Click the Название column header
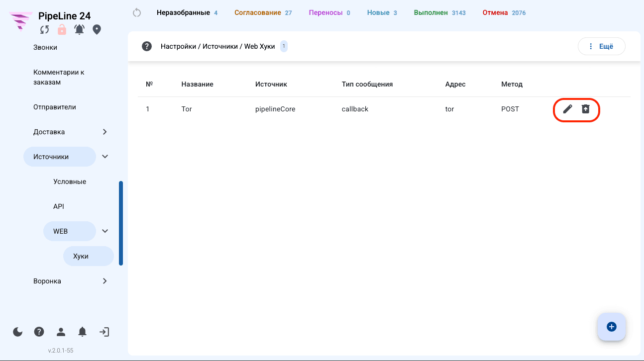 197,84
